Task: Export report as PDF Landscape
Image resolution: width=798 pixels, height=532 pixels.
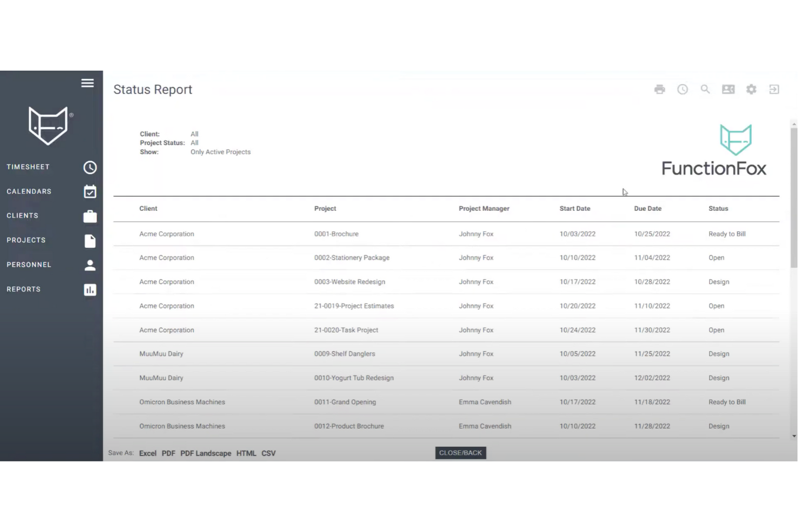Action: 205,453
